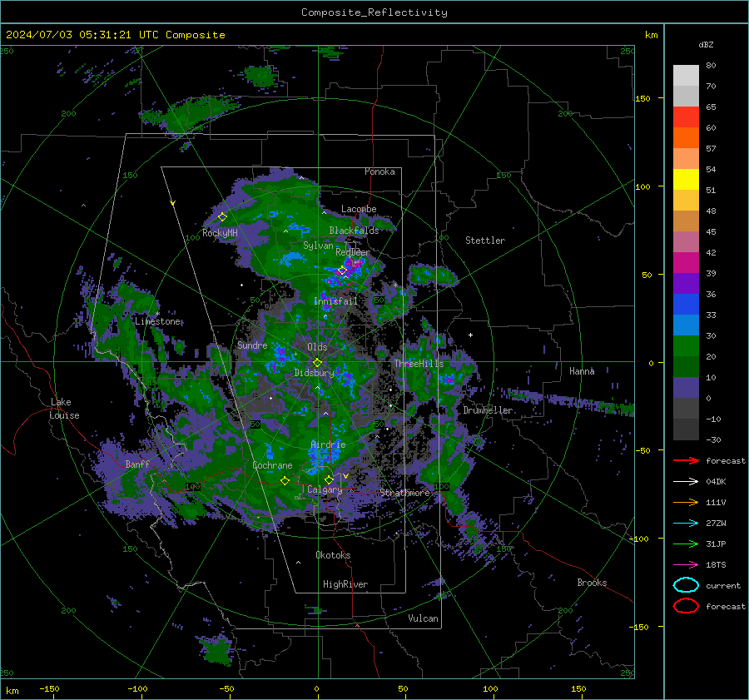
Task: Click the Lacombe city label
Action: [x=359, y=209]
